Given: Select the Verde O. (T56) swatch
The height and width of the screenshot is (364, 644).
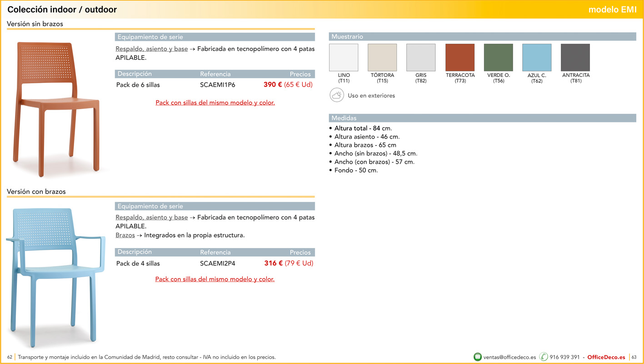Looking at the screenshot, I should click(499, 58).
